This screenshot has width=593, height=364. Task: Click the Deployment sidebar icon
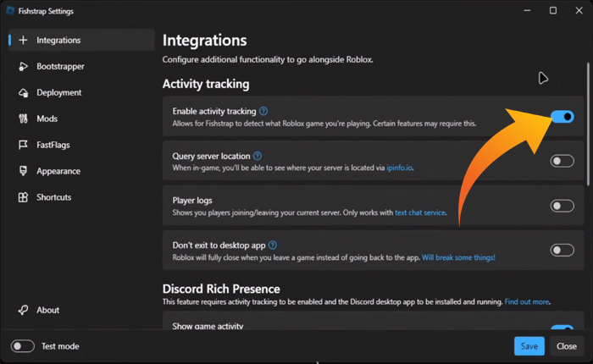(23, 92)
